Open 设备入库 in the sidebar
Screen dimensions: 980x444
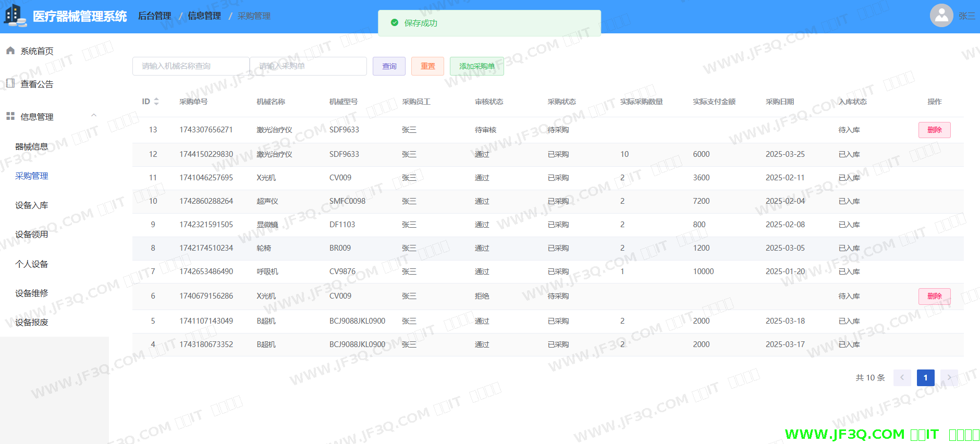point(32,205)
